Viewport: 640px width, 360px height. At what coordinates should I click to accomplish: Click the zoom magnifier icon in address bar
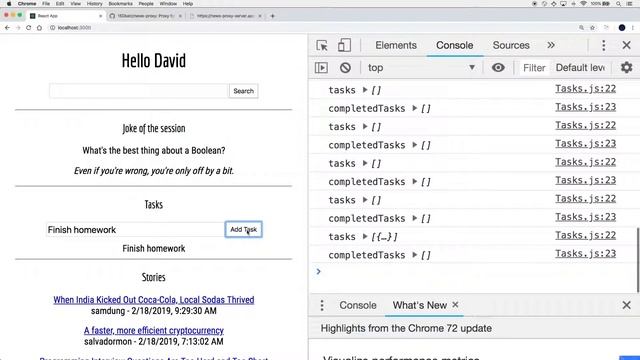[x=581, y=28]
